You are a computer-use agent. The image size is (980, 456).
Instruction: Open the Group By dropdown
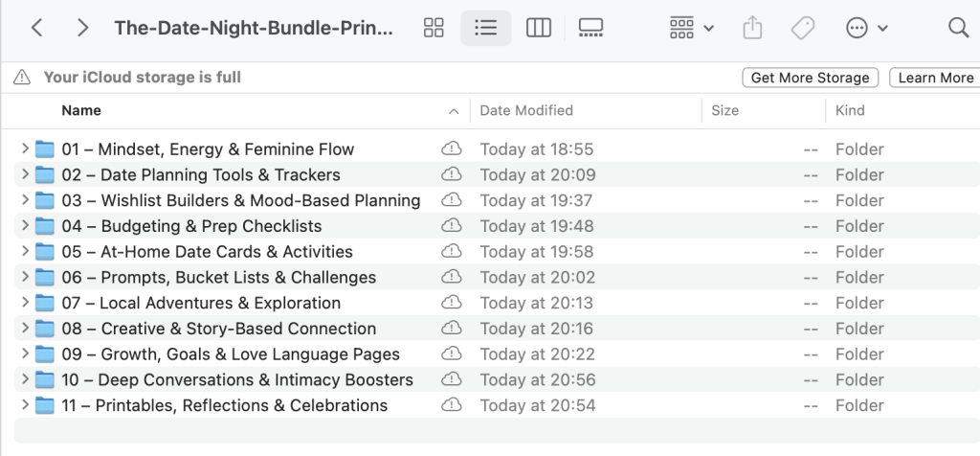pos(692,28)
